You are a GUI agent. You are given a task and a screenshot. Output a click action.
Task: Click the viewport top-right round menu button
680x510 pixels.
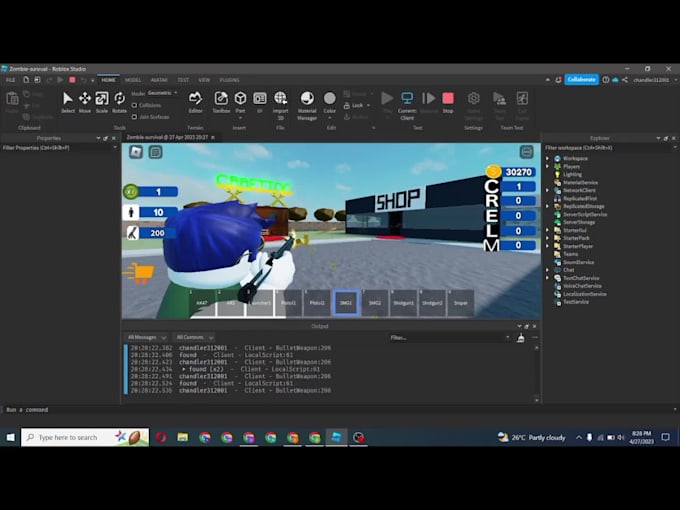tap(526, 152)
